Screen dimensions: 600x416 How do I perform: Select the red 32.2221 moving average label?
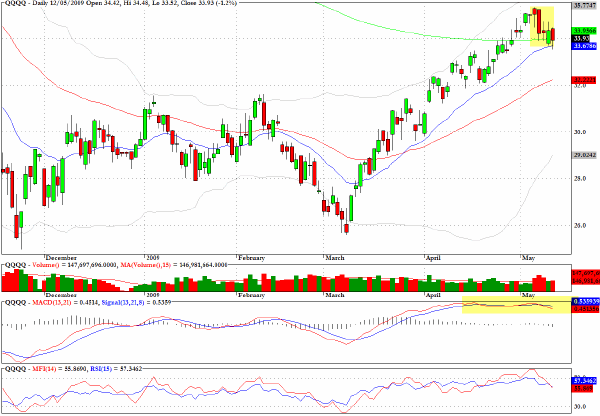585,80
